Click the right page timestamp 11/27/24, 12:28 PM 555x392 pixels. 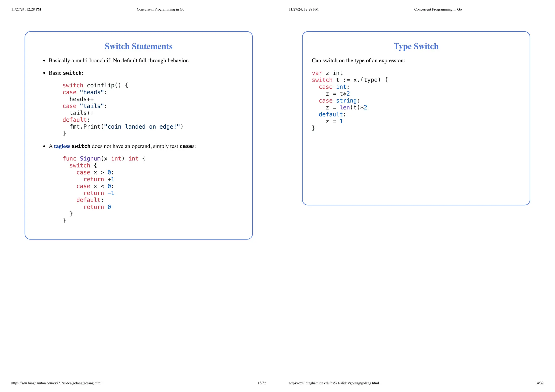tap(304, 9)
